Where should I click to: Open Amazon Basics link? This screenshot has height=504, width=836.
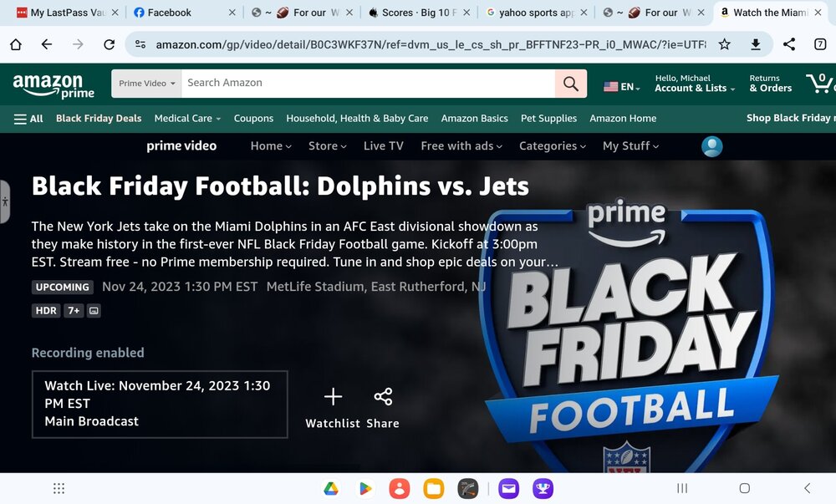[x=475, y=119]
